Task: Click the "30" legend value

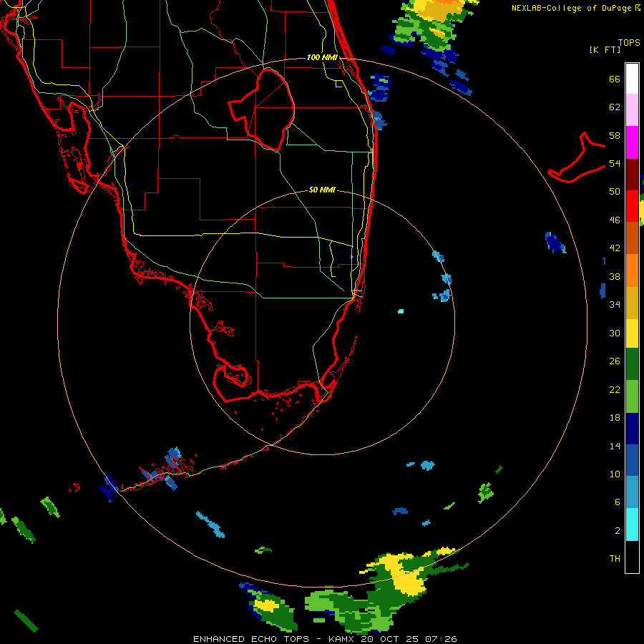Action: (615, 333)
